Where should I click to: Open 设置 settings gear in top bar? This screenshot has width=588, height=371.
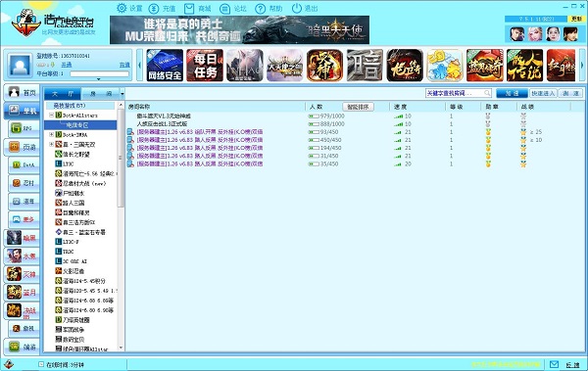pyautogui.click(x=129, y=8)
